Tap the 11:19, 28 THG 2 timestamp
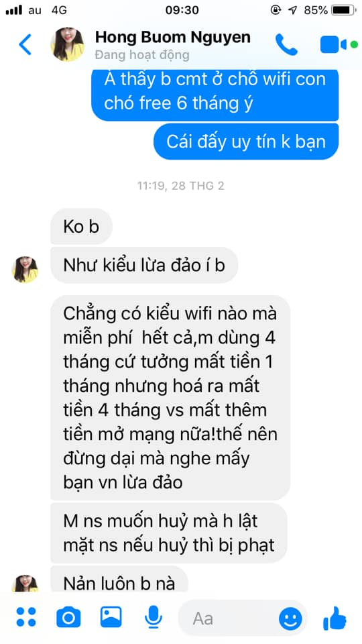Image resolution: width=362 pixels, height=644 pixels. 180,186
